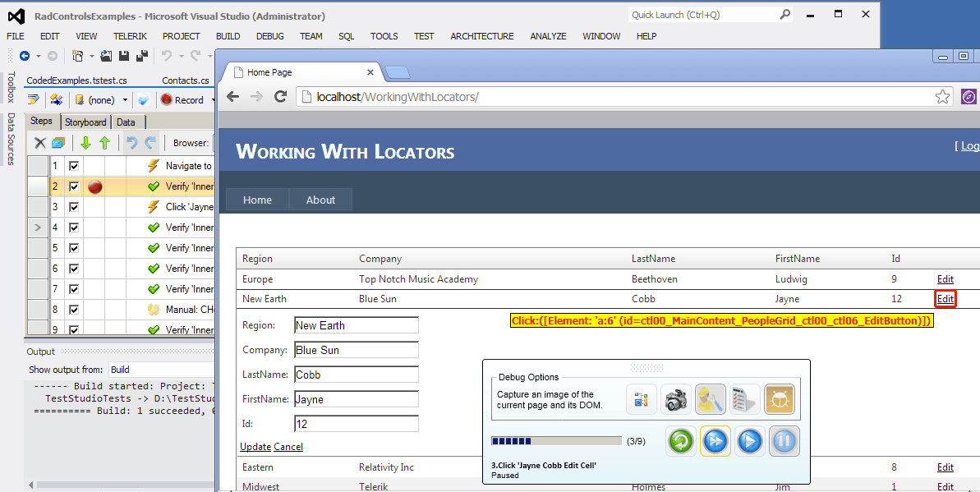
Task: Click the Save floppy disk icon
Action: (124, 57)
